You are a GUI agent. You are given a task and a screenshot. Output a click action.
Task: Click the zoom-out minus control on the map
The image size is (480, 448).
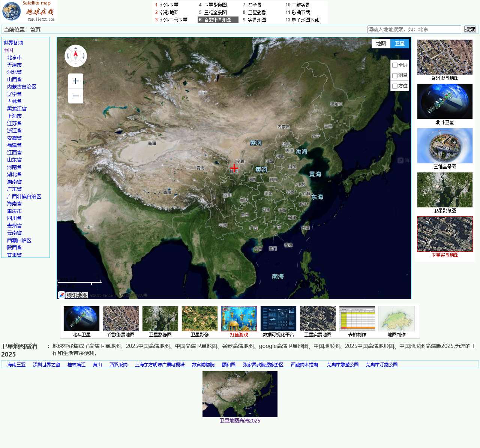[76, 96]
